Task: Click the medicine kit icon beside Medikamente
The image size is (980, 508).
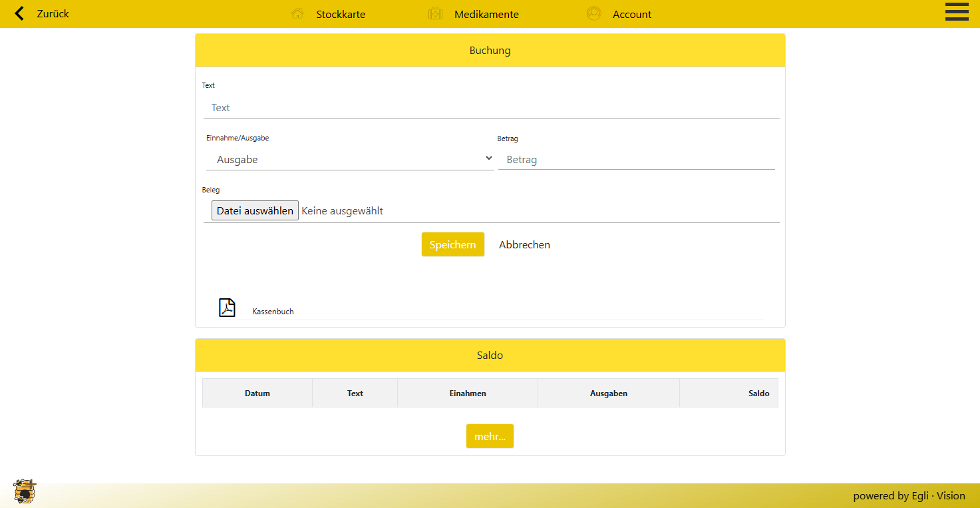Action: [435, 14]
